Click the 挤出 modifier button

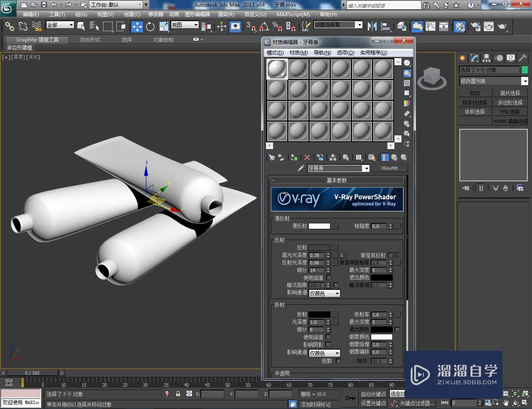[x=475, y=93]
